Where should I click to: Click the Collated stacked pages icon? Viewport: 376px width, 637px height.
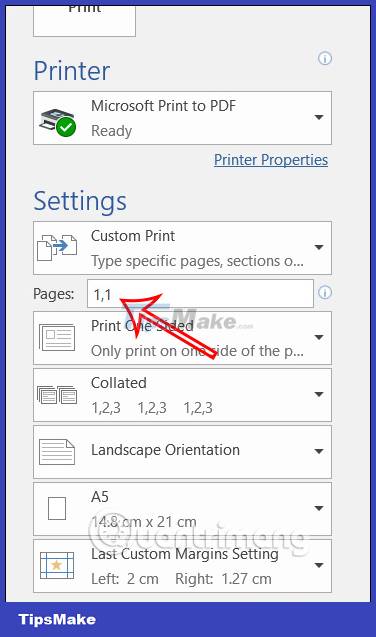coord(57,394)
